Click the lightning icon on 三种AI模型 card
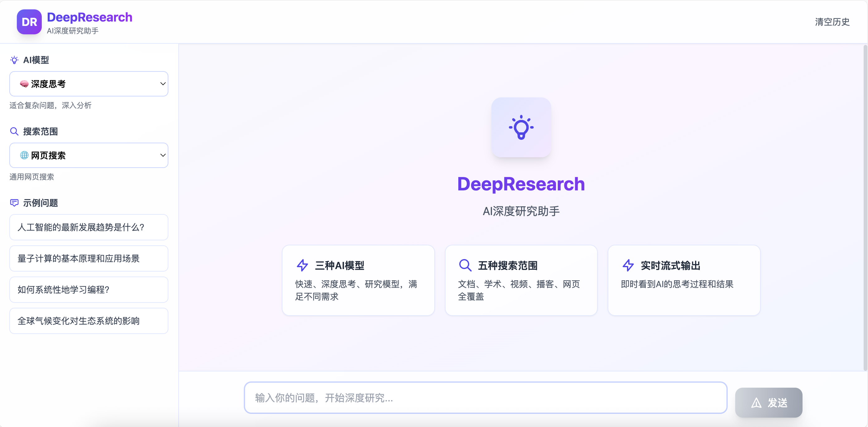This screenshot has height=427, width=868. click(302, 265)
